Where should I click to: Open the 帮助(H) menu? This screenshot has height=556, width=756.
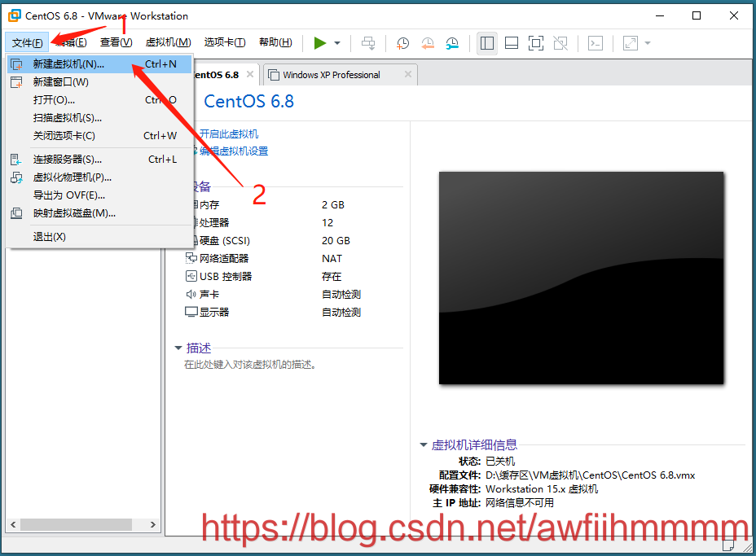point(275,42)
